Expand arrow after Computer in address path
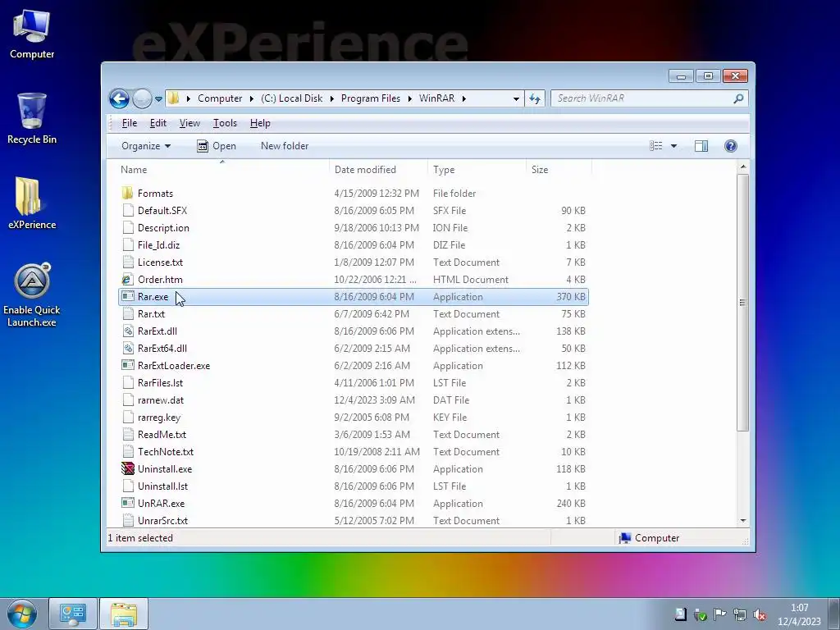 click(x=251, y=98)
